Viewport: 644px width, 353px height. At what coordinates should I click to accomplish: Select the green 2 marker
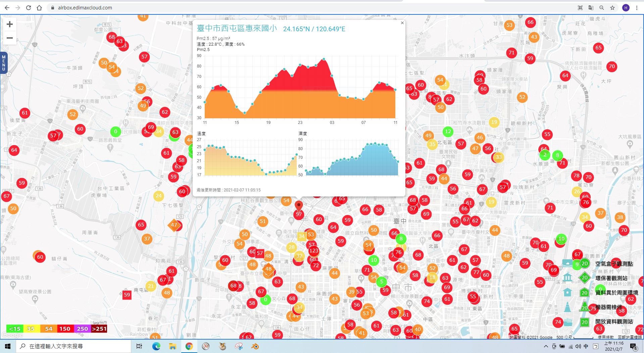tap(545, 155)
